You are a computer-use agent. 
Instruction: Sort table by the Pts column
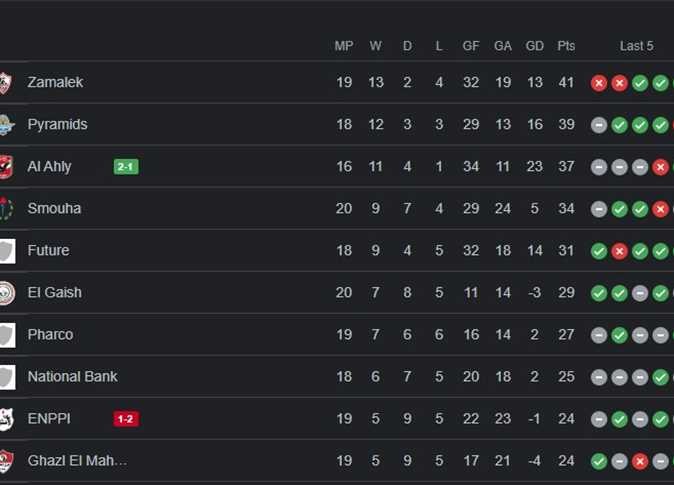click(x=566, y=46)
